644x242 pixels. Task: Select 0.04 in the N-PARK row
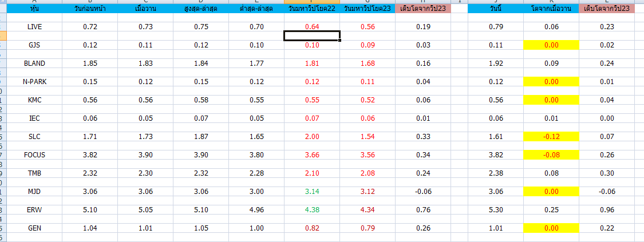(x=423, y=82)
